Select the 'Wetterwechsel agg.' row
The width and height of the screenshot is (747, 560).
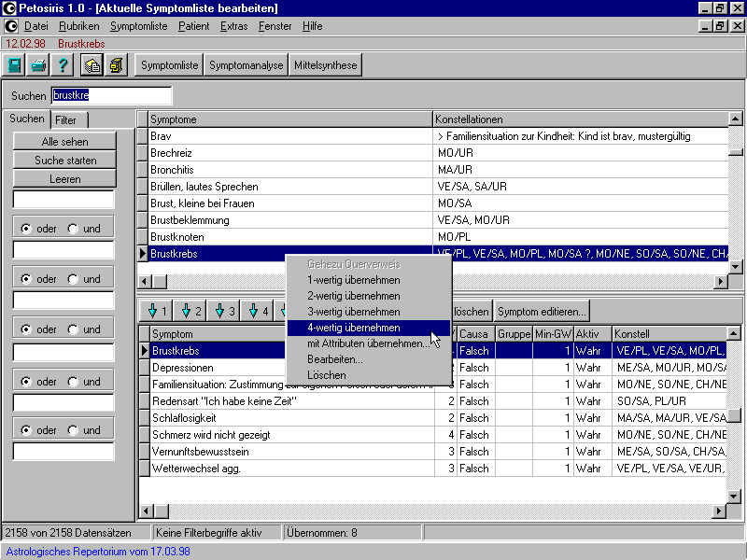[x=432, y=469]
